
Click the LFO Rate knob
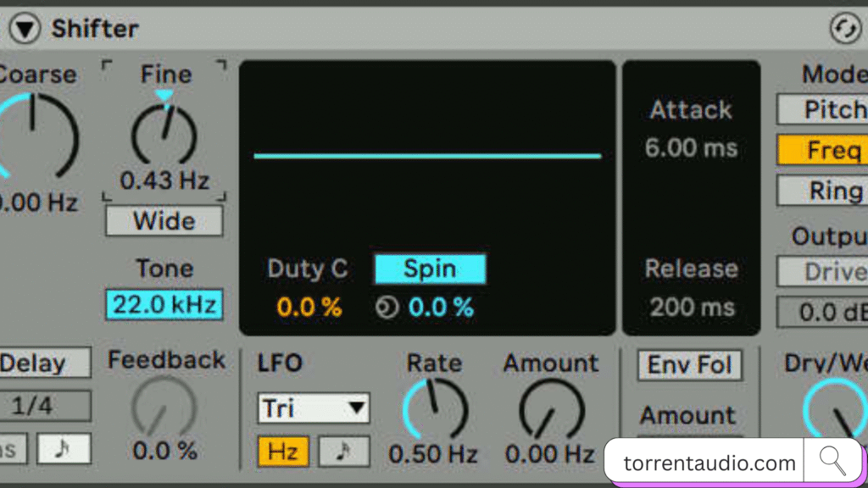coord(435,408)
